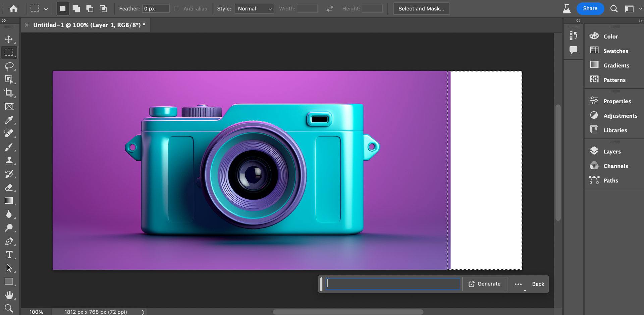Viewport: 644px width, 315px height.
Task: Expand the status bar info arrow
Action: point(143,312)
